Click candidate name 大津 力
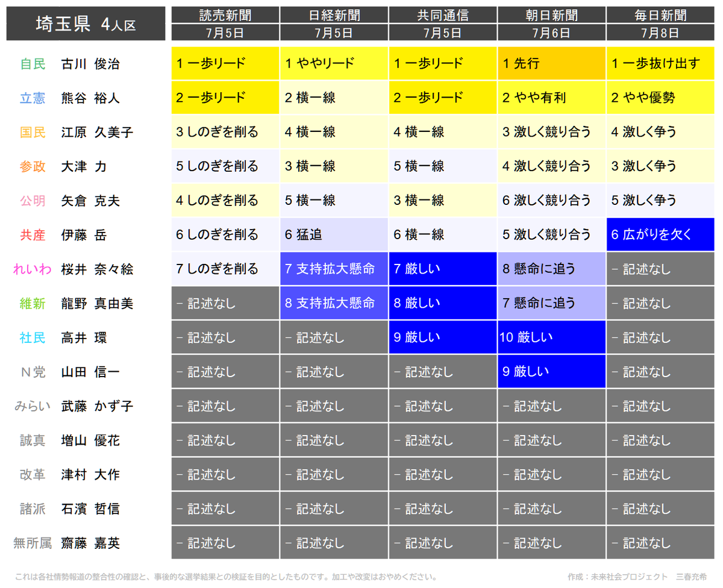Image resolution: width=723 pixels, height=588 pixels. click(84, 166)
